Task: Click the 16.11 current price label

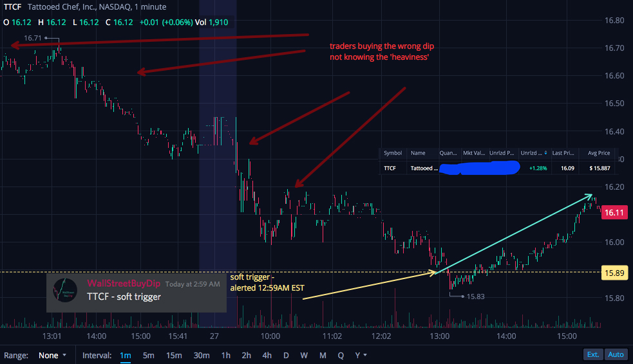Action: (x=614, y=212)
